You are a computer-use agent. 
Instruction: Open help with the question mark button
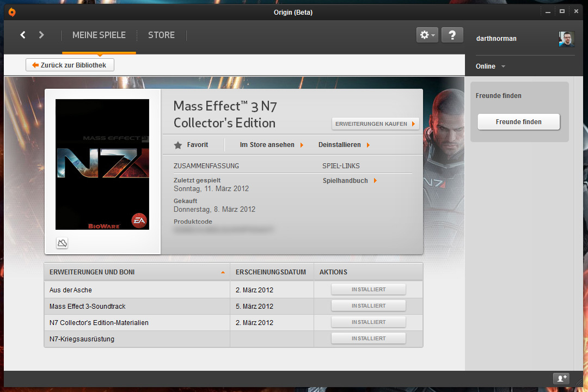tap(452, 35)
